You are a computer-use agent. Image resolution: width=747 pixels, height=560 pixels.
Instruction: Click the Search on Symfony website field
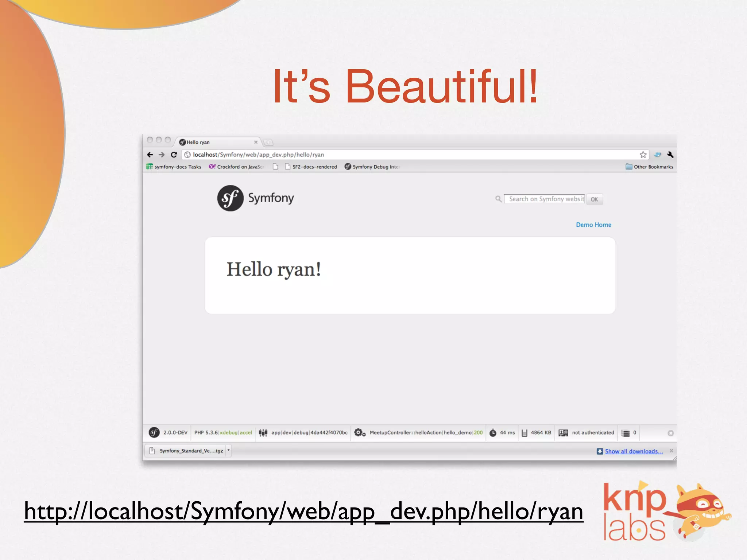point(544,199)
